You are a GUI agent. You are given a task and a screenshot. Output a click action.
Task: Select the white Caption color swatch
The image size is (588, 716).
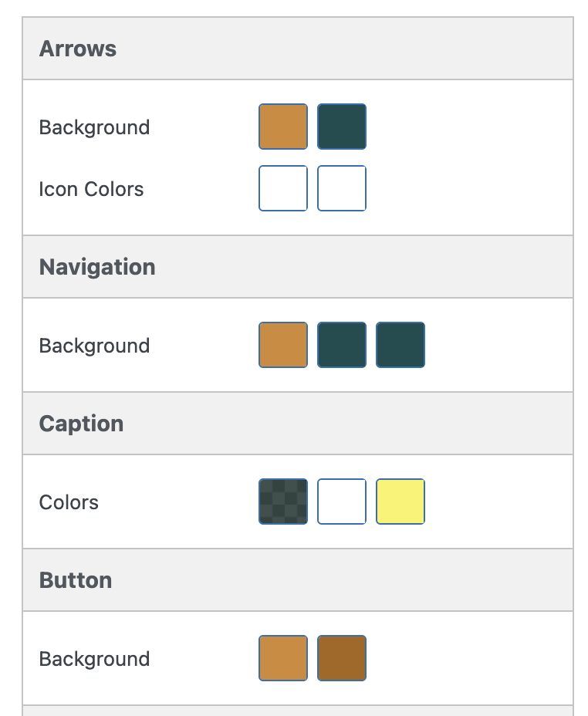341,502
